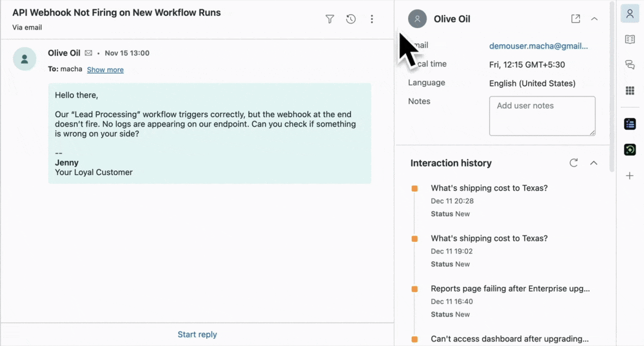Click Start reply at the bottom
The image size is (644, 346).
tap(197, 334)
